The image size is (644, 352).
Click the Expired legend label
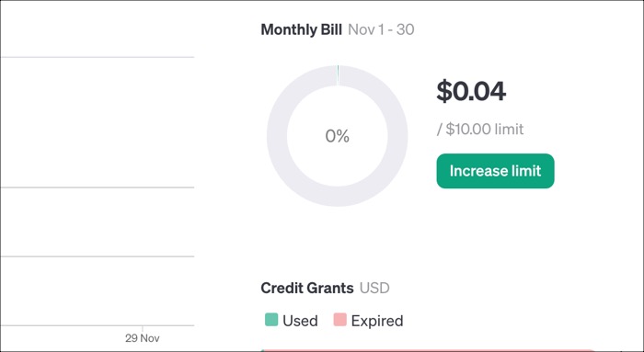click(x=377, y=321)
